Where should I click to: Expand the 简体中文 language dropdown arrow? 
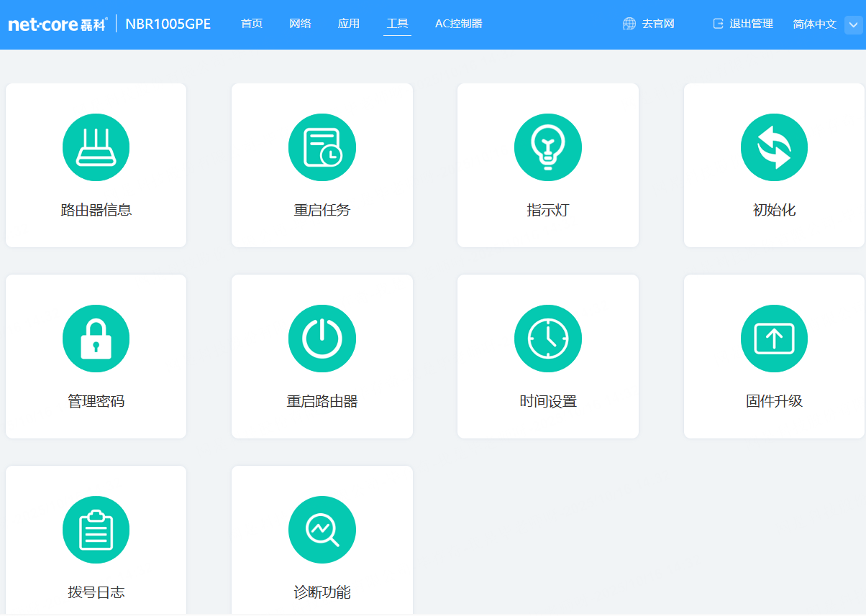(x=853, y=24)
